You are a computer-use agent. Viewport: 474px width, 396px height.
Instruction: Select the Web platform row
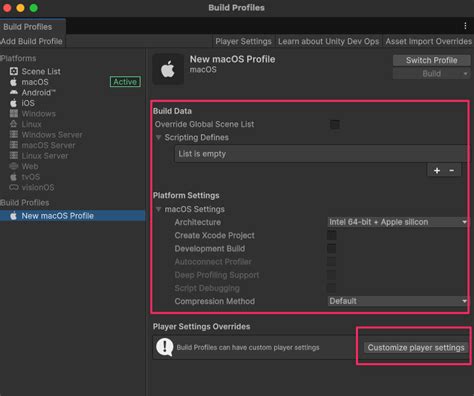tap(73, 166)
